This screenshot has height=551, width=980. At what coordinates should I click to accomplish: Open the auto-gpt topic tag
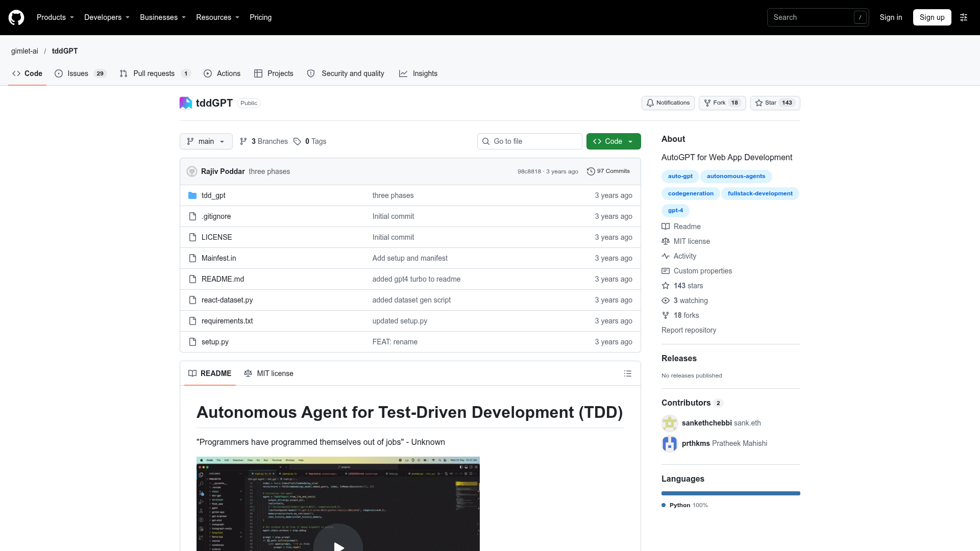pos(680,177)
